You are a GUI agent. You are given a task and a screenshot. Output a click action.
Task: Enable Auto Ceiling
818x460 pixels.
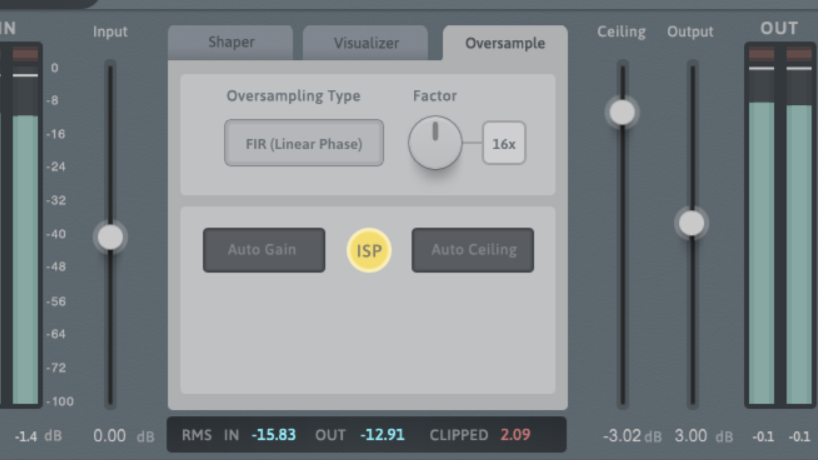tap(473, 250)
